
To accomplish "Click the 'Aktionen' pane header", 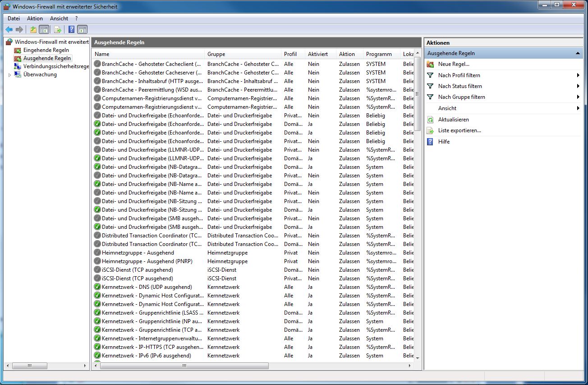I will 504,42.
